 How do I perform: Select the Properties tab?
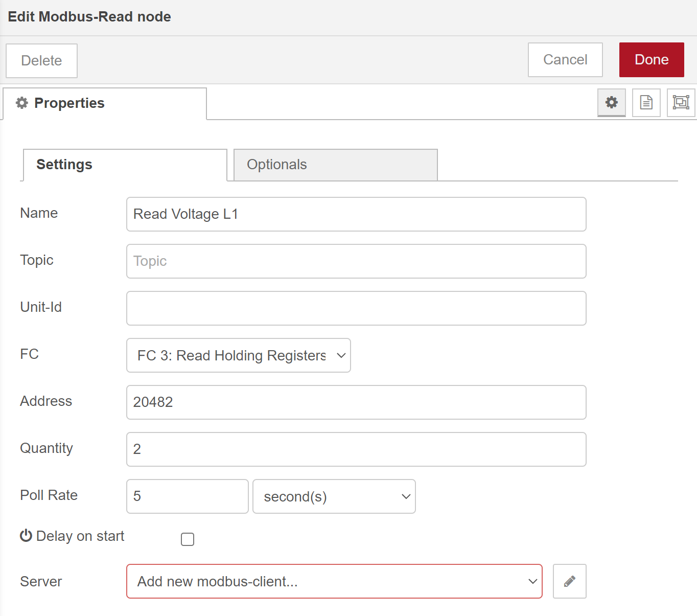tap(105, 103)
